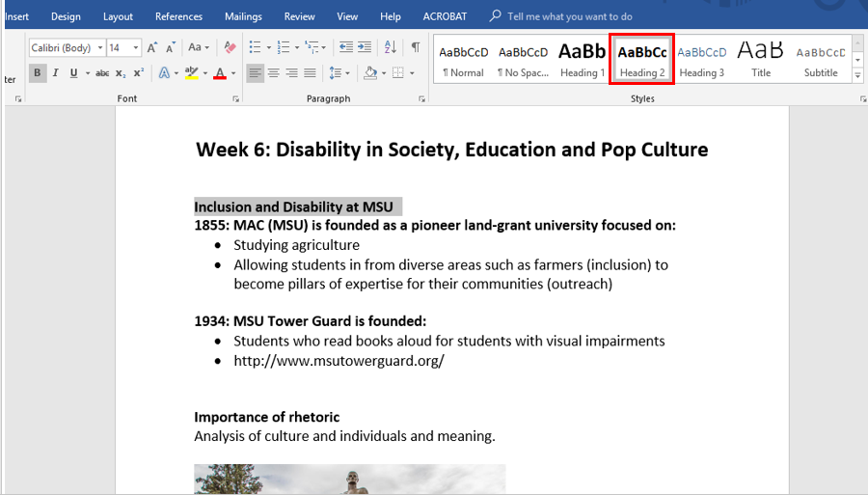Start a bulleted list
The image size is (868, 495).
[255, 47]
